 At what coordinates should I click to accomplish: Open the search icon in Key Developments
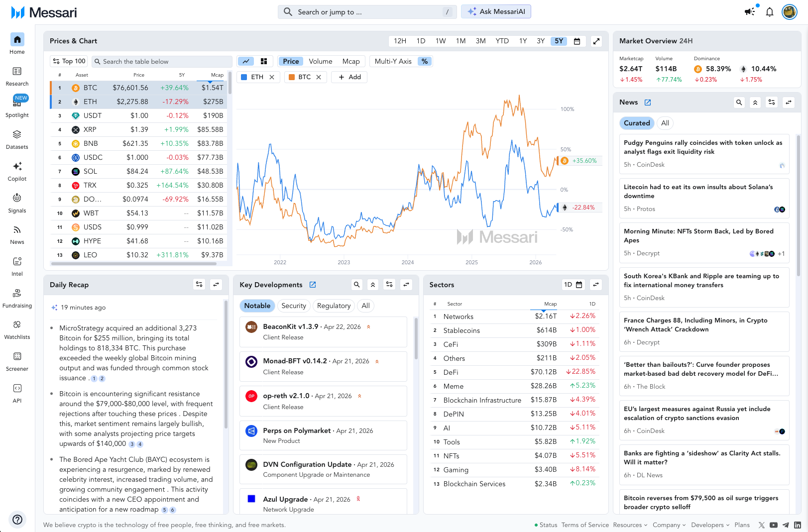click(x=356, y=285)
